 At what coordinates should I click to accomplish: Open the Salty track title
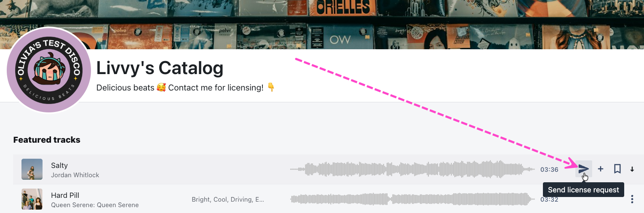[59, 165]
